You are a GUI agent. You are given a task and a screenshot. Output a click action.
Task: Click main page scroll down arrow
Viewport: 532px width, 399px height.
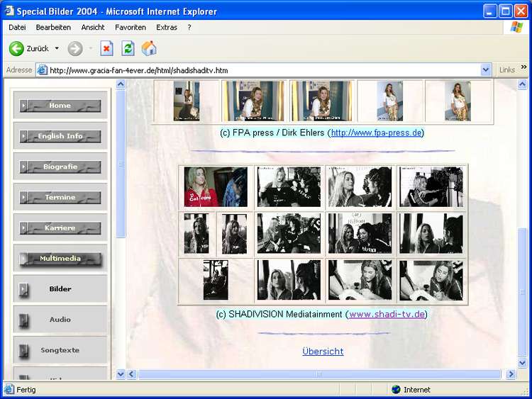(x=523, y=363)
